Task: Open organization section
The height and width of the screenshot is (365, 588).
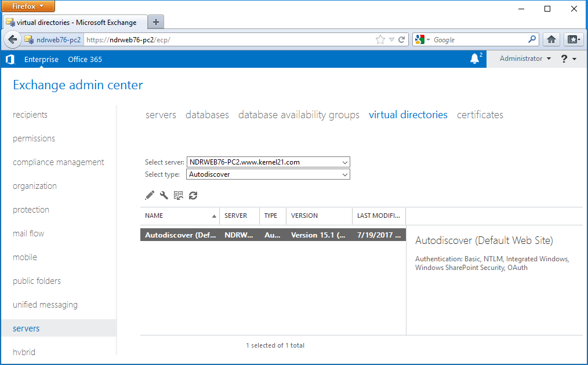Action: pos(35,186)
